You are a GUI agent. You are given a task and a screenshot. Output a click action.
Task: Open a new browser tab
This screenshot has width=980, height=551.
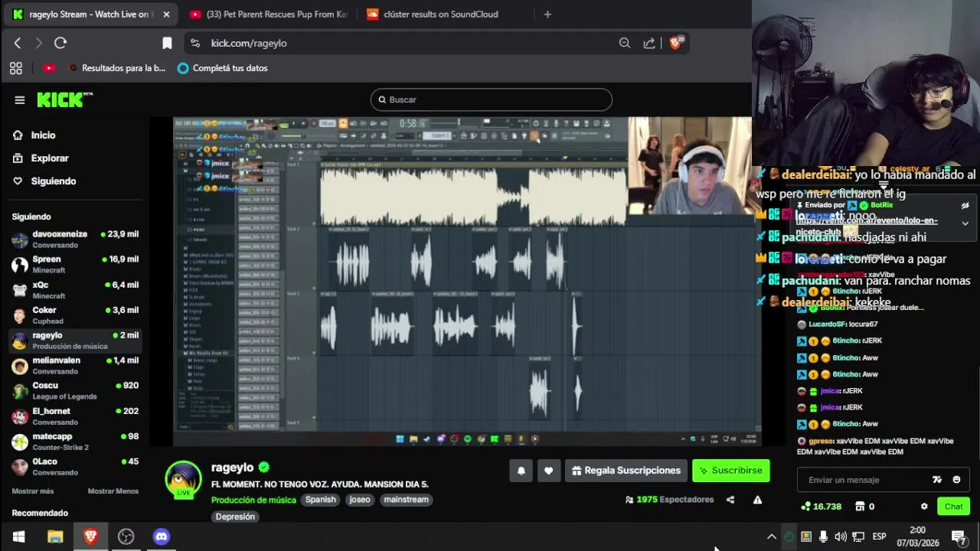547,14
